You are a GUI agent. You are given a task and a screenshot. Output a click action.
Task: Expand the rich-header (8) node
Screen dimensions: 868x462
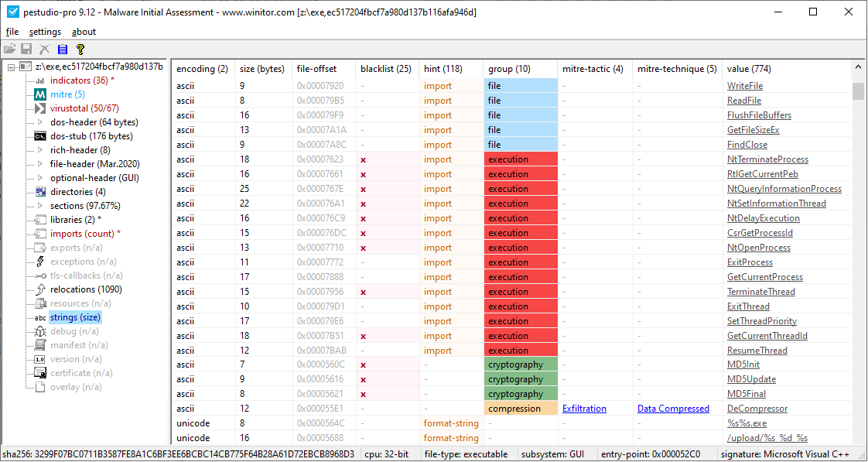coord(39,149)
